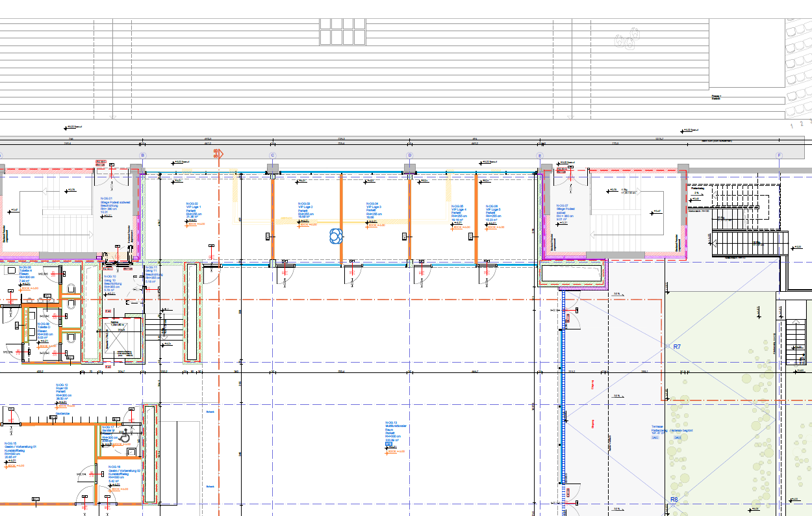The width and height of the screenshot is (812, 516).
Task: Click the Toilette H room label
Action: point(27,271)
